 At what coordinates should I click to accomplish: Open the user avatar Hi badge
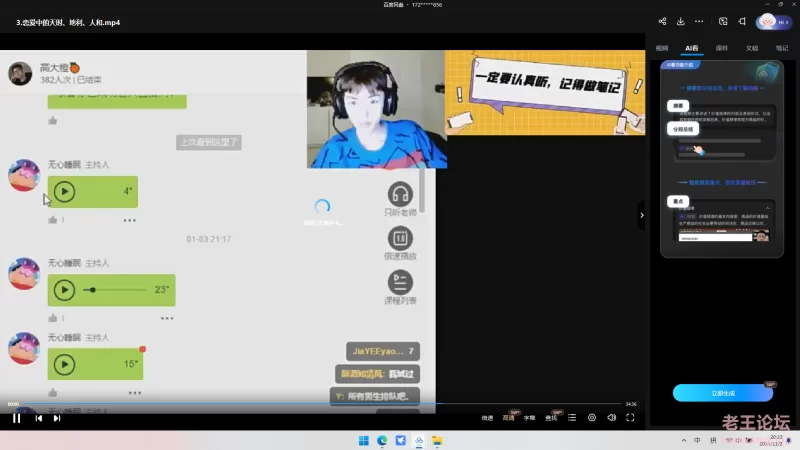pyautogui.click(x=774, y=22)
